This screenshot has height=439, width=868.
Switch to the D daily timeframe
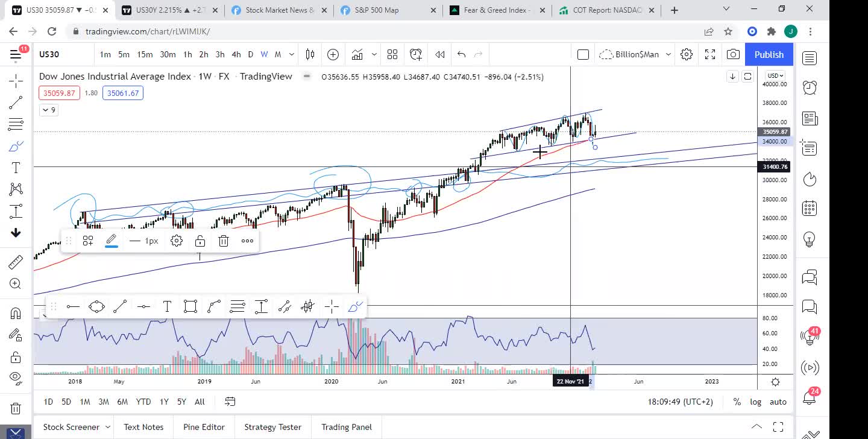(x=251, y=54)
